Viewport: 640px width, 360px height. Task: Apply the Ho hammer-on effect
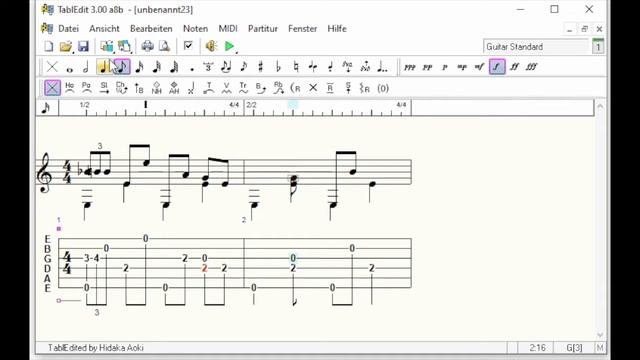(x=69, y=88)
